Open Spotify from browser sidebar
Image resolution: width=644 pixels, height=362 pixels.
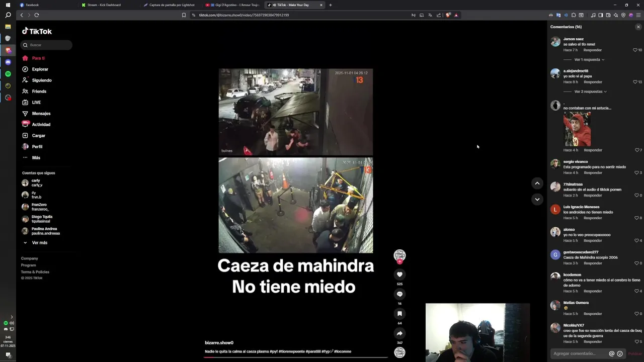click(8, 74)
